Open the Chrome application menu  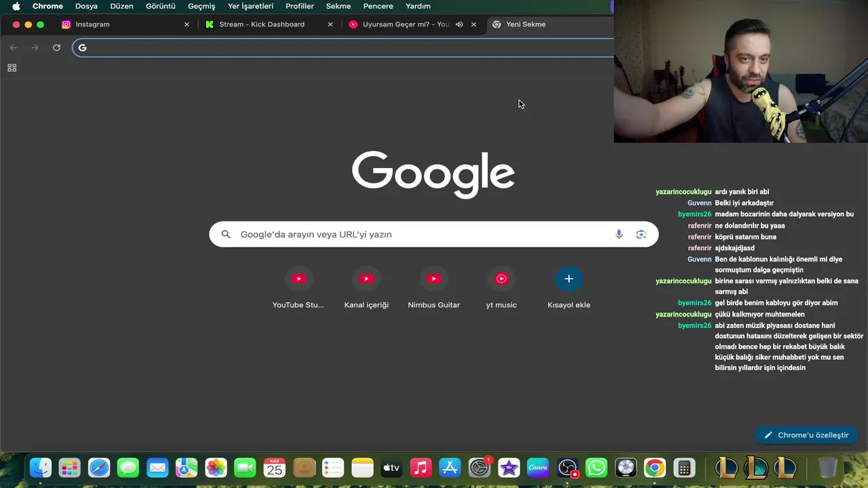(x=47, y=6)
